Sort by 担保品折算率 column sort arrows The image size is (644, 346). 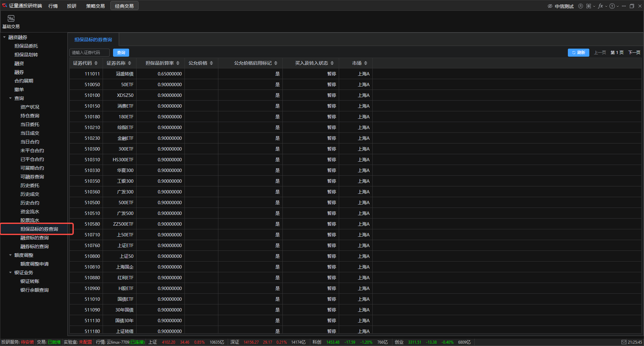click(x=178, y=63)
